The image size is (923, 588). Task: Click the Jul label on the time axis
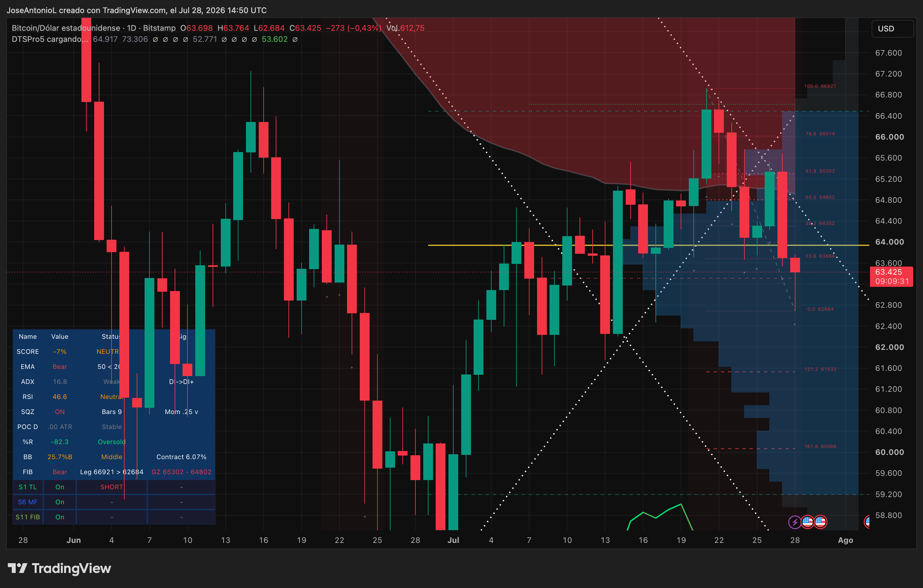(x=453, y=540)
